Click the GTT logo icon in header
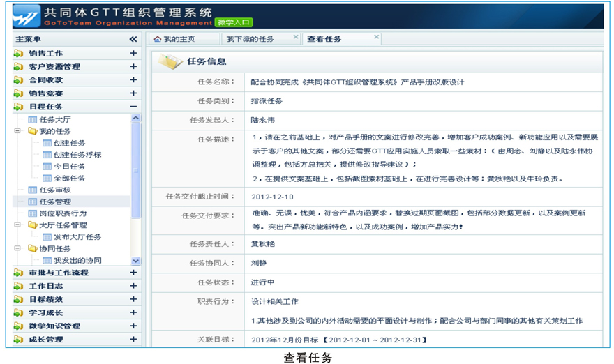Viewport: 614px width, 364px height. 27,17
